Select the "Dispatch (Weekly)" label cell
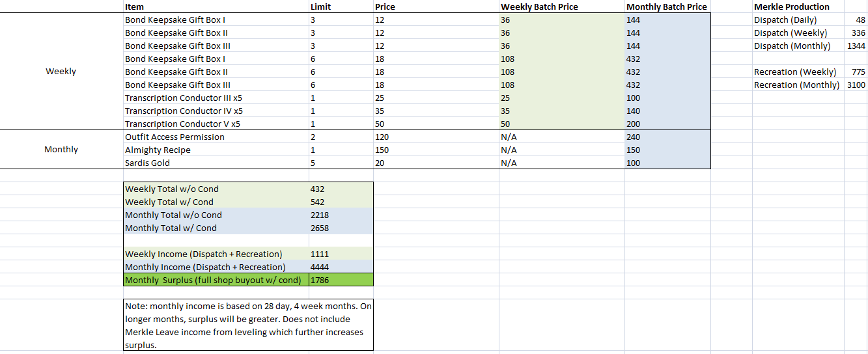 click(798, 33)
